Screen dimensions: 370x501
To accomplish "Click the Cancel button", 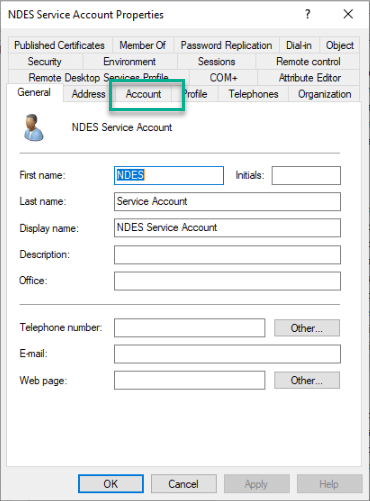I will point(184,484).
